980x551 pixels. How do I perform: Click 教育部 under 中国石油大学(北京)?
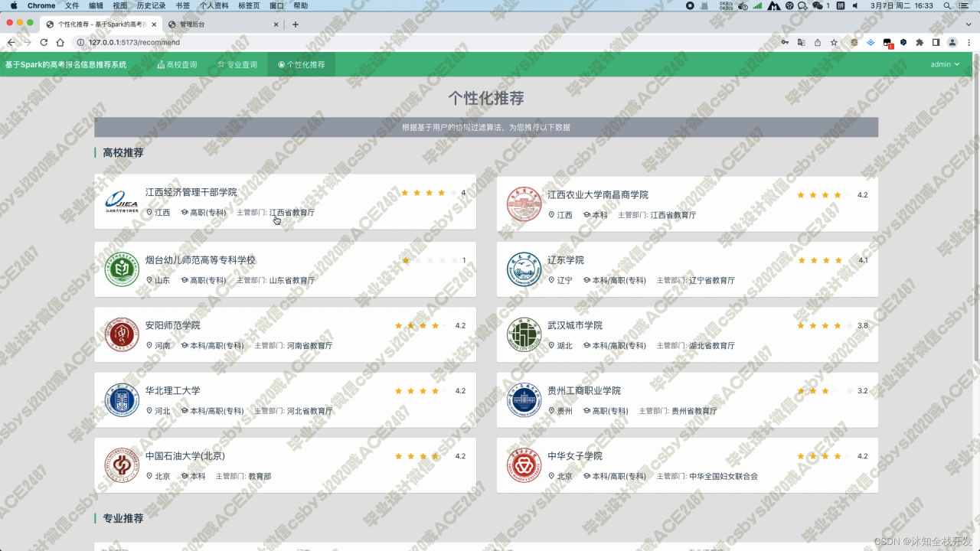[260, 476]
